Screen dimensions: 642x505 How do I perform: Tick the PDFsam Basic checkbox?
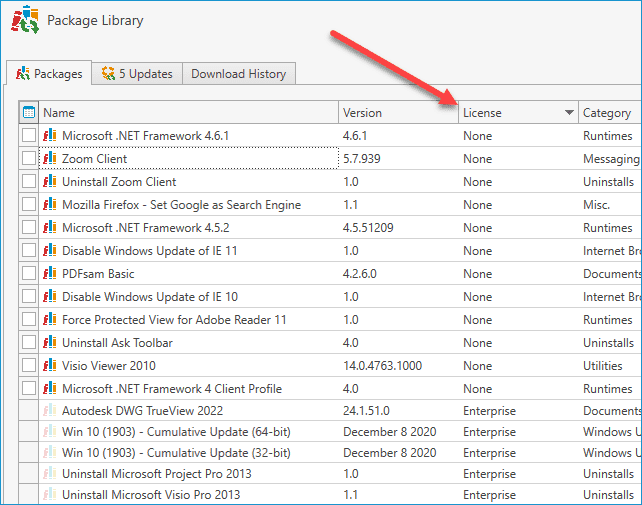click(x=29, y=273)
